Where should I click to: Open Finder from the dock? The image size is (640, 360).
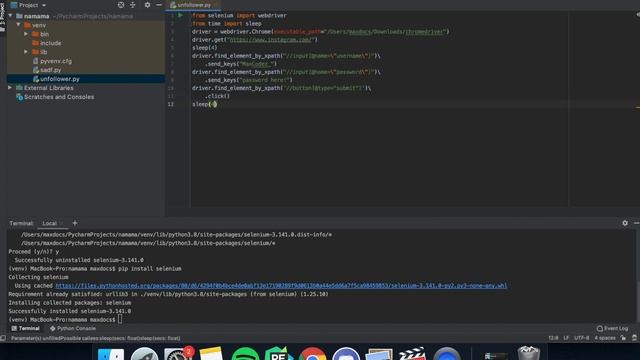pyautogui.click(x=111, y=354)
